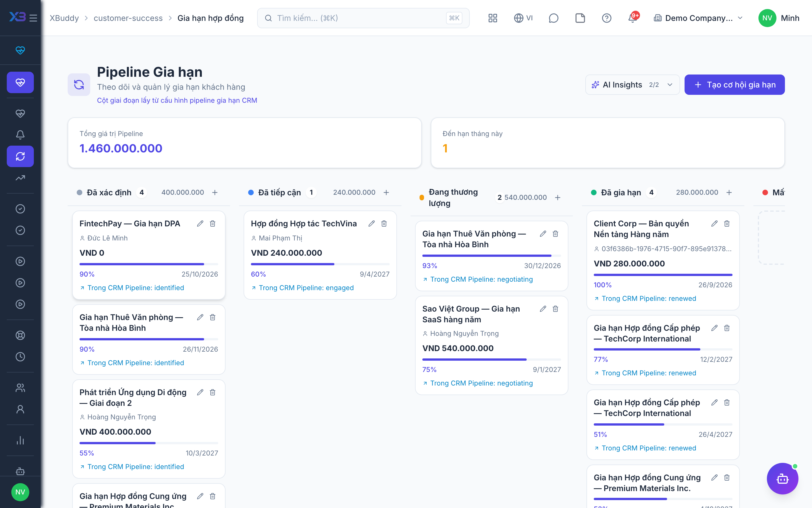812x508 pixels.
Task: Edit the FintechPay — Gia hạn DPA card
Action: [200, 224]
